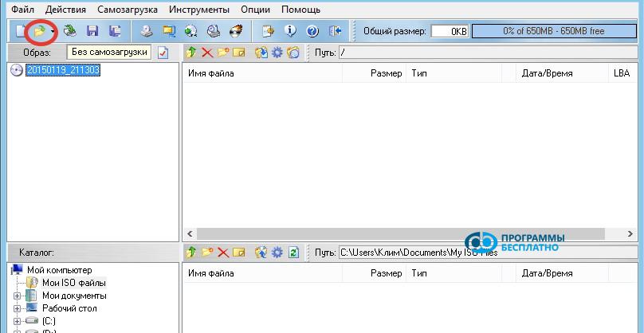Delete selected item in image panel

pyautogui.click(x=207, y=53)
